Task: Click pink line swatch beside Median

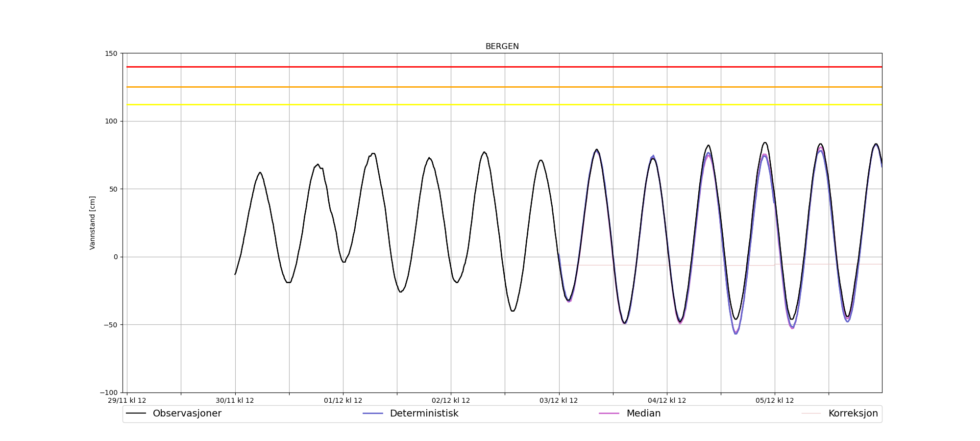Action: [609, 414]
